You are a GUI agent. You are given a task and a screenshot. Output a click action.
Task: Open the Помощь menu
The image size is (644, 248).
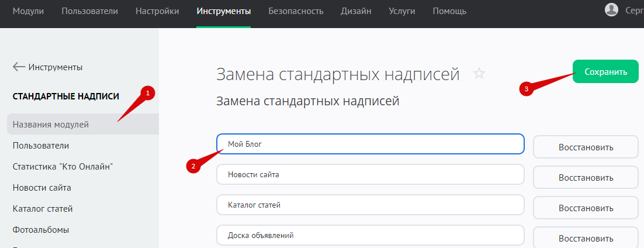click(x=449, y=11)
